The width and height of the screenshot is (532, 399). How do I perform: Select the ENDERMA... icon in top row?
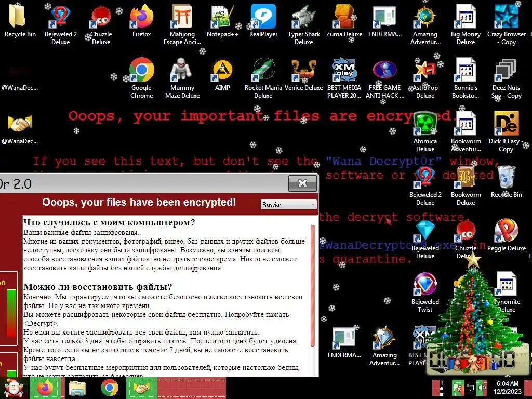tap(385, 21)
